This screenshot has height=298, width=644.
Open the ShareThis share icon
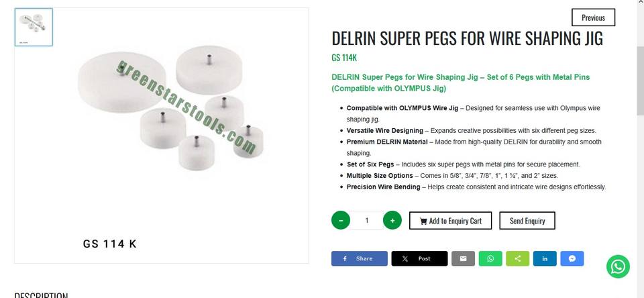click(x=517, y=258)
